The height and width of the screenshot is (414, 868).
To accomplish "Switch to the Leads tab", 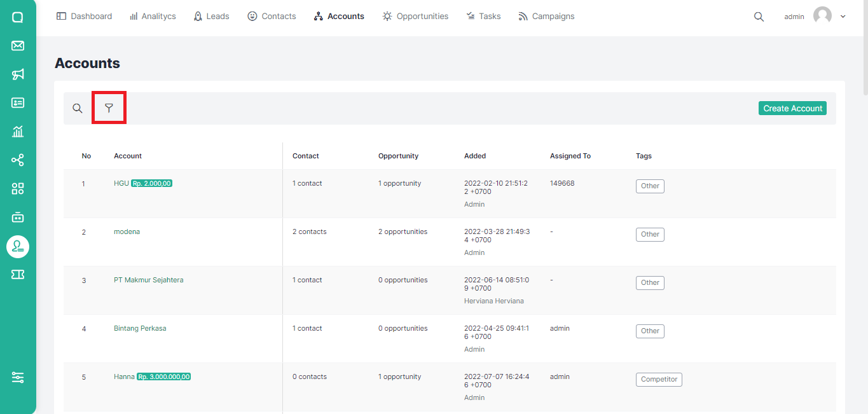I will (x=211, y=17).
